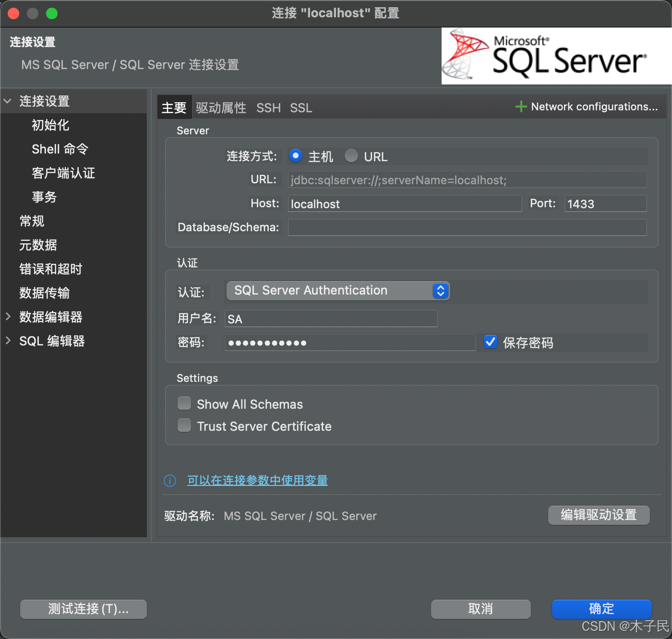Viewport: 672px width, 639px height.
Task: Select 客户端认证 in the sidebar
Action: (x=63, y=173)
